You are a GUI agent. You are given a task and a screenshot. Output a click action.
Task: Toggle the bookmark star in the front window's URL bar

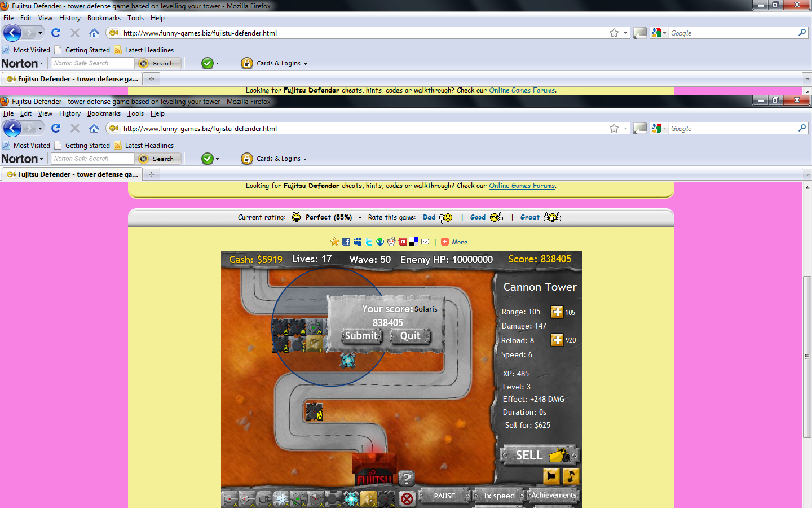614,129
